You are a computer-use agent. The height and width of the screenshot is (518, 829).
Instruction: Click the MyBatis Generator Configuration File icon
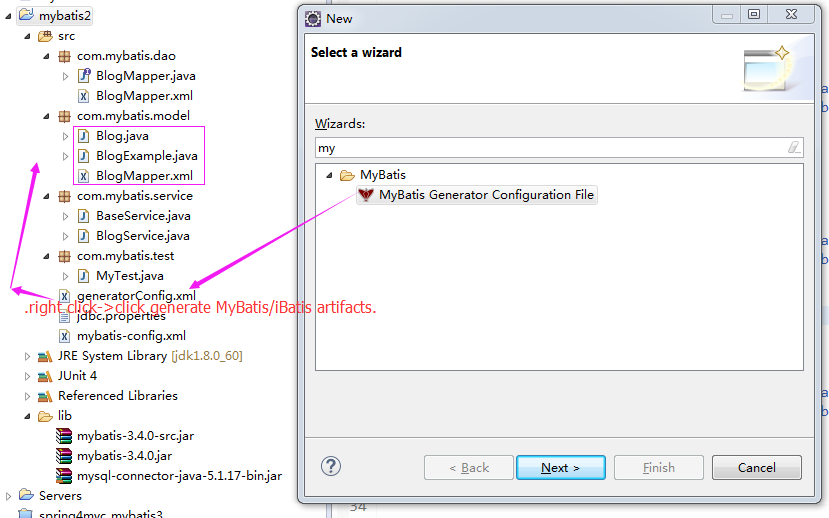click(366, 195)
